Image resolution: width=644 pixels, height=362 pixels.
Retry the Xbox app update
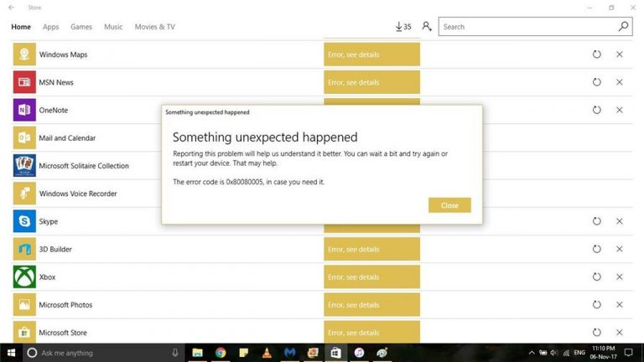[x=597, y=277]
